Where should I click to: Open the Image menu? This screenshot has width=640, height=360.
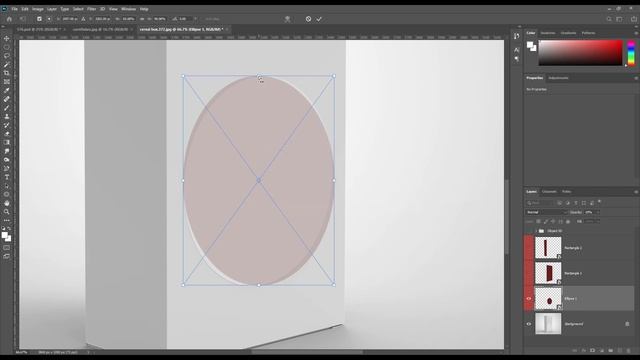click(x=38, y=9)
